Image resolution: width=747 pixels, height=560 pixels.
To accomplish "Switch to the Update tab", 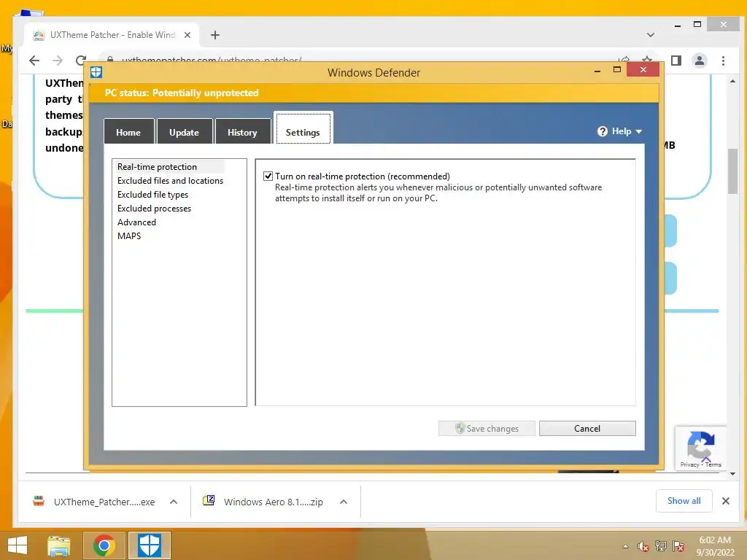I will [x=185, y=131].
